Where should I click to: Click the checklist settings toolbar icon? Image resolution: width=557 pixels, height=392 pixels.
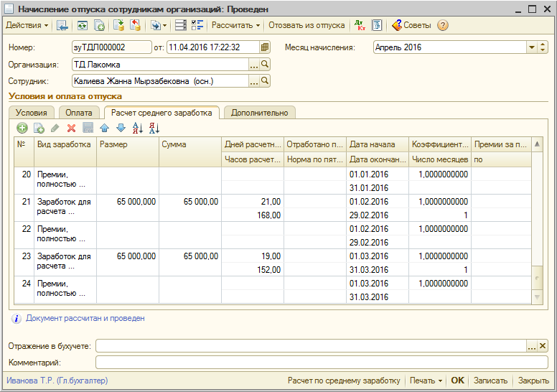pos(197,25)
